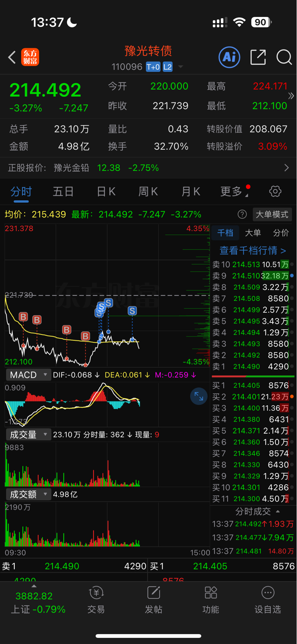Image resolution: width=297 pixels, height=644 pixels.
Task: Switch to 分时 chart tab
Action: pos(21,191)
